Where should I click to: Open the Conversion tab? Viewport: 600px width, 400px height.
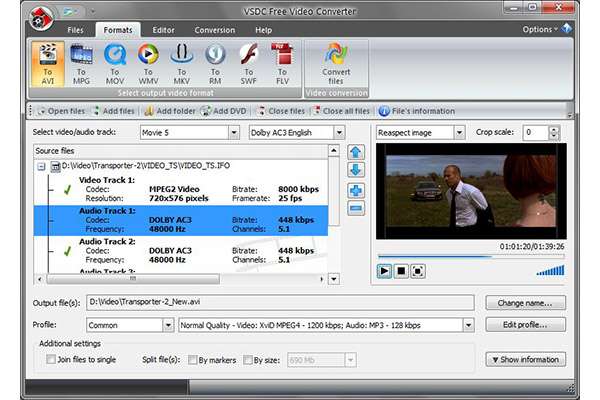[x=214, y=31]
